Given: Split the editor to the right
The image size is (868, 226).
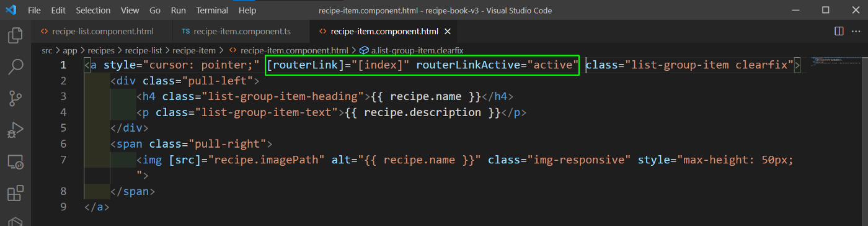Looking at the screenshot, I should click(x=839, y=31).
